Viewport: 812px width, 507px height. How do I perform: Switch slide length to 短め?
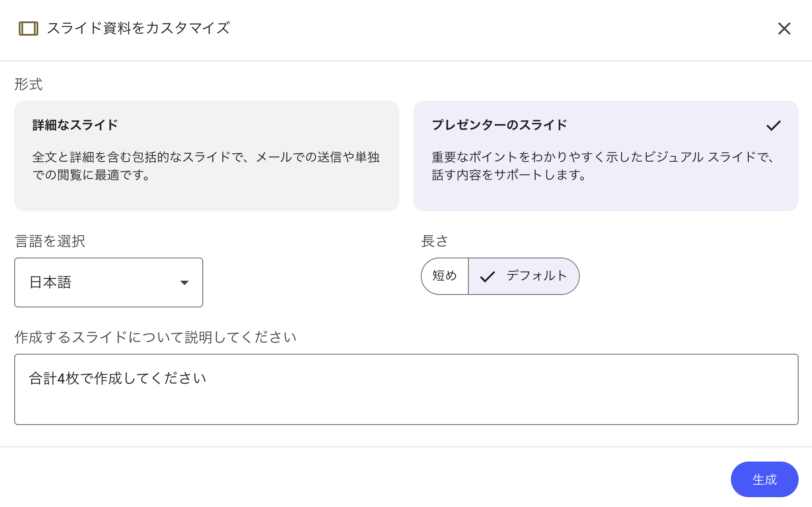444,276
